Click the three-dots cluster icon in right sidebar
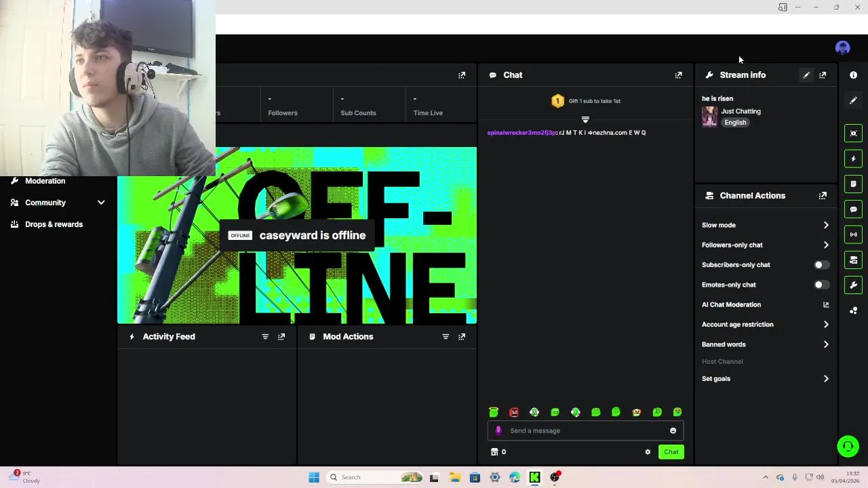This screenshot has width=868, height=488. pyautogui.click(x=853, y=310)
